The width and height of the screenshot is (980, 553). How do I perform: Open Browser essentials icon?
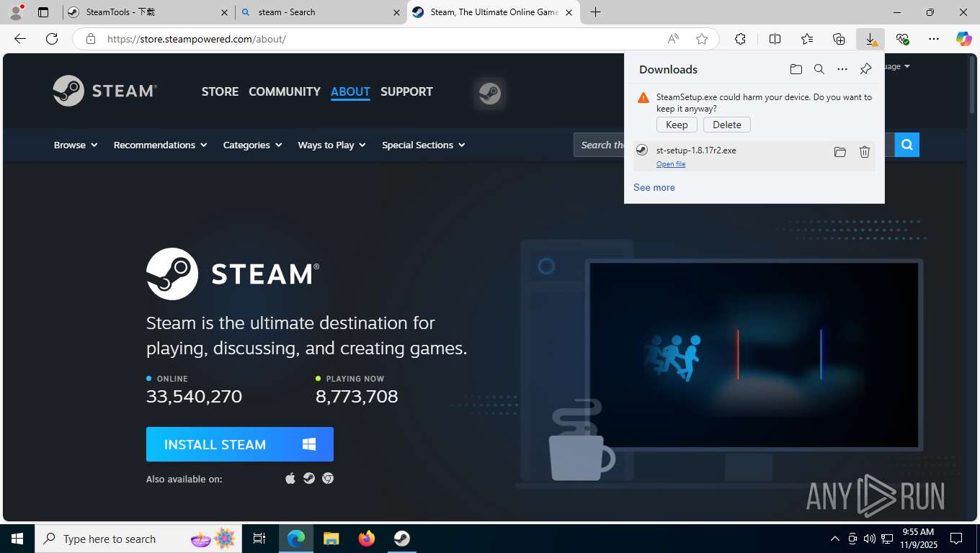[902, 39]
